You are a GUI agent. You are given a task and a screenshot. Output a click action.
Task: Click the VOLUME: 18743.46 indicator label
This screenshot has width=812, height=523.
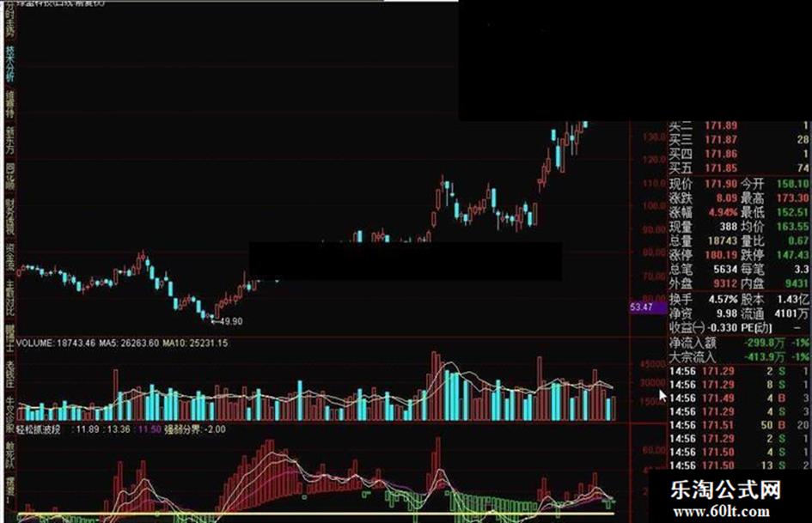(x=55, y=343)
